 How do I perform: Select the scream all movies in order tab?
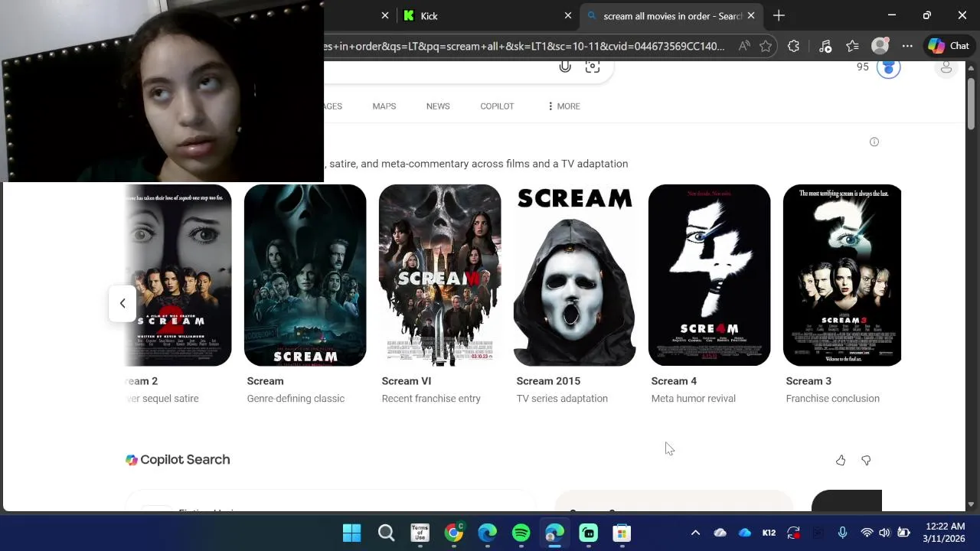(671, 15)
